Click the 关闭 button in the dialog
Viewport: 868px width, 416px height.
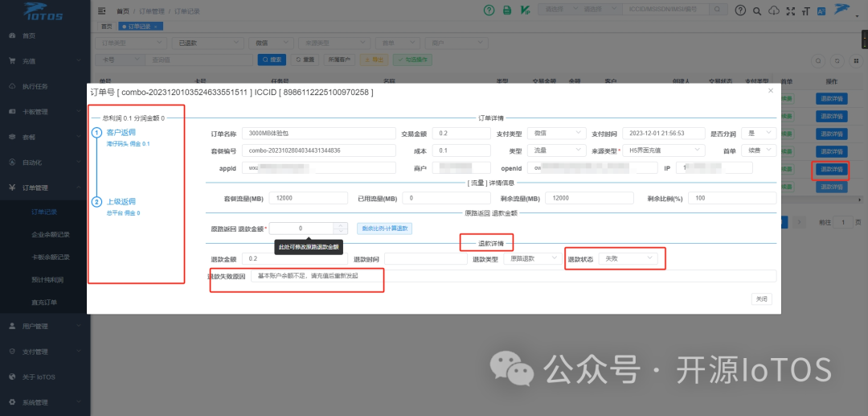point(762,299)
